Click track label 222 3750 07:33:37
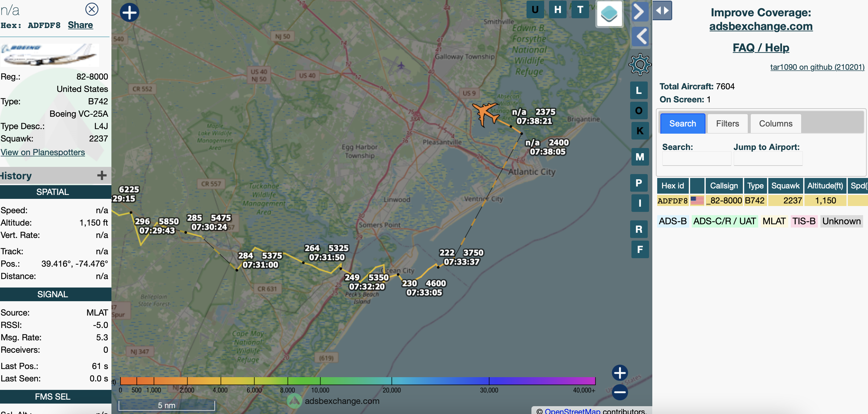Image resolution: width=868 pixels, height=414 pixels. 461,257
